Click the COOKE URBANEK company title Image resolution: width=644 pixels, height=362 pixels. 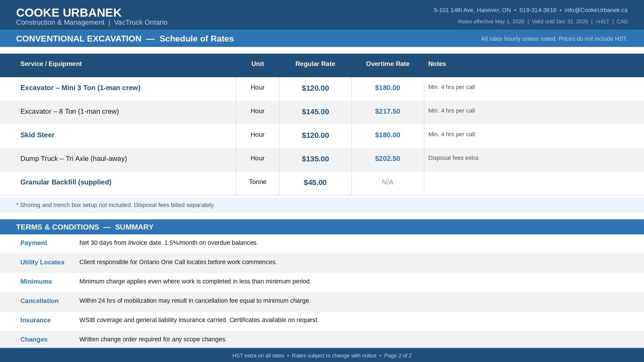tap(69, 13)
